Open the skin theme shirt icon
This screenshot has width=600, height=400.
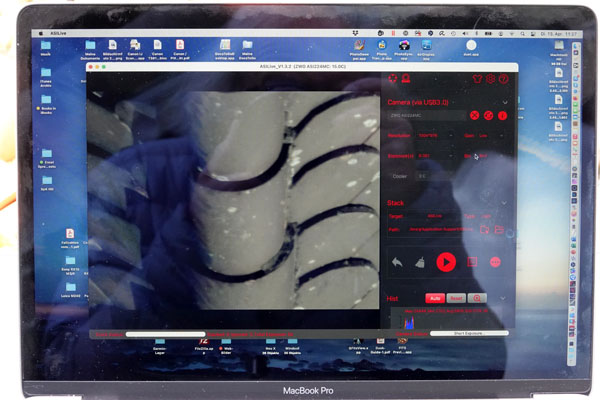click(477, 79)
